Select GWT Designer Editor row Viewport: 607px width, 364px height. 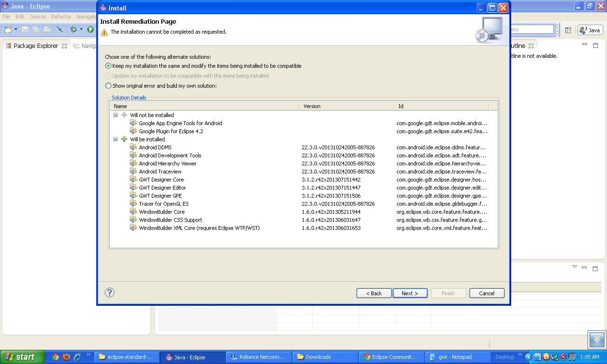coord(303,188)
